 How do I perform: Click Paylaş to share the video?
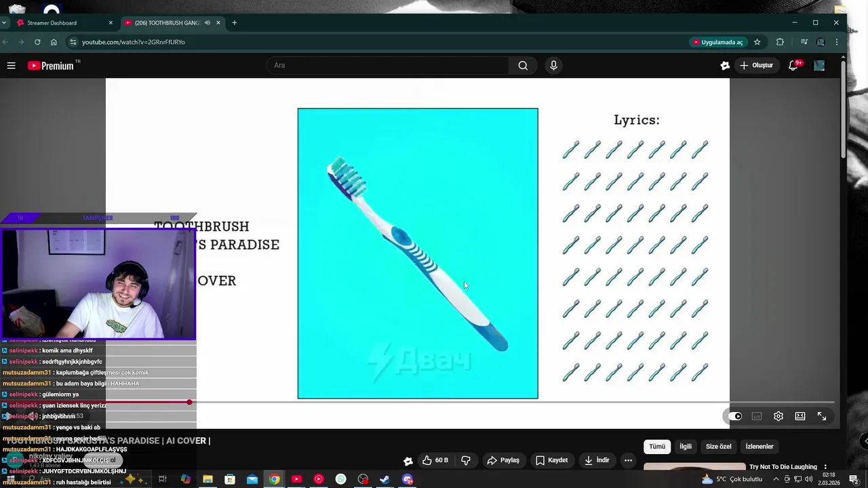pos(503,460)
